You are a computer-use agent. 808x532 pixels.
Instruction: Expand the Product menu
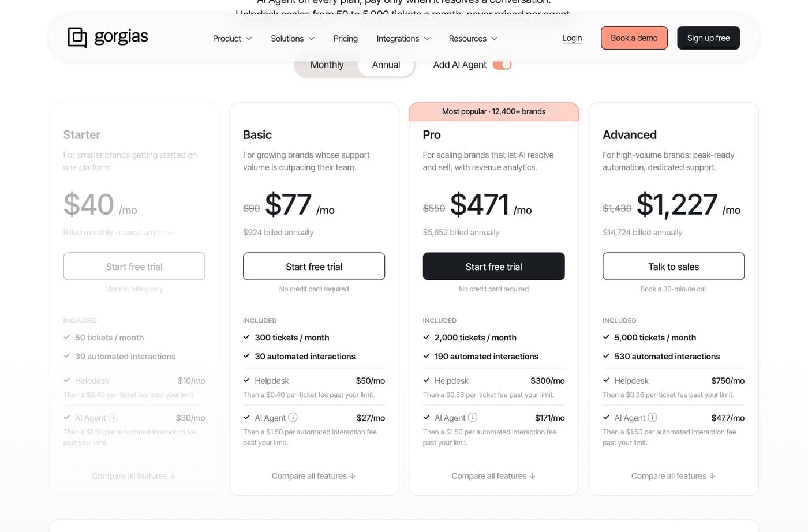(232, 38)
